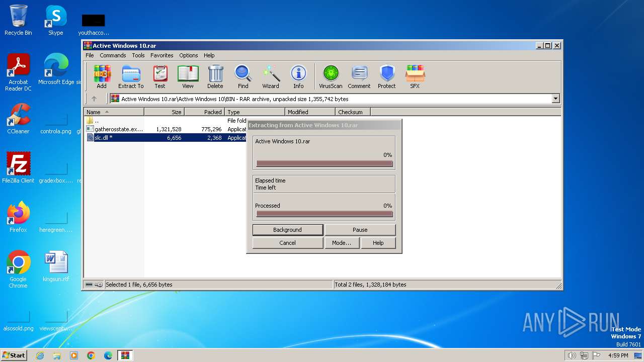Click the drive and key status icon

(x=94, y=285)
